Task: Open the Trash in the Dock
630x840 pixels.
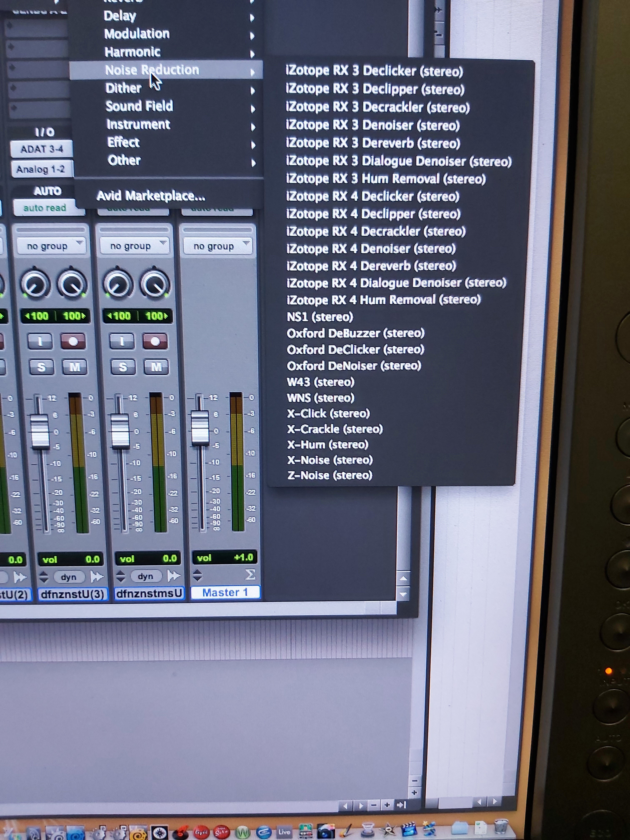Action: click(501, 827)
